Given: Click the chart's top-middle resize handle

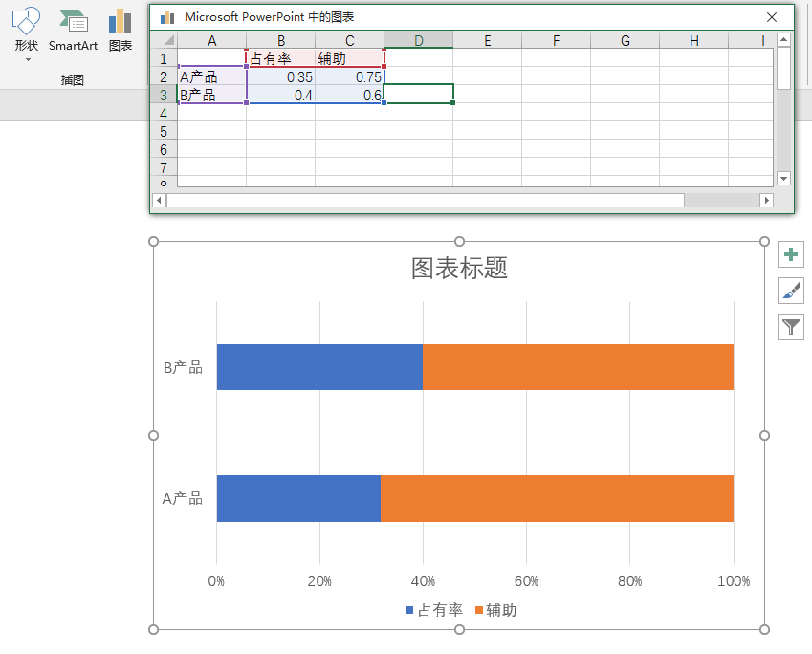Looking at the screenshot, I should [459, 241].
